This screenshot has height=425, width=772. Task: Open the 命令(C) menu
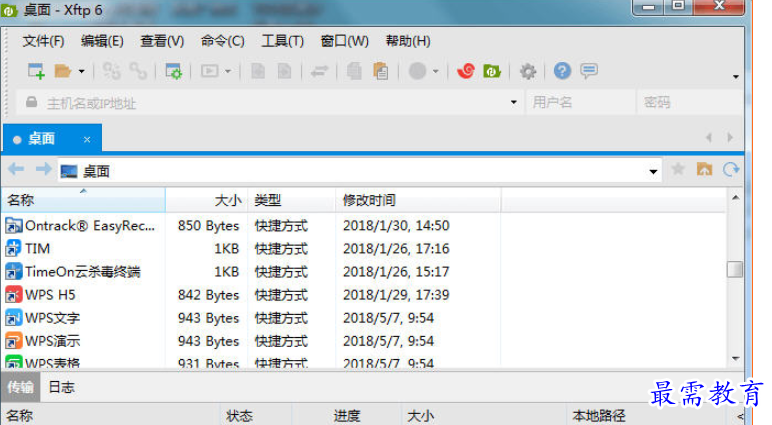(x=223, y=41)
